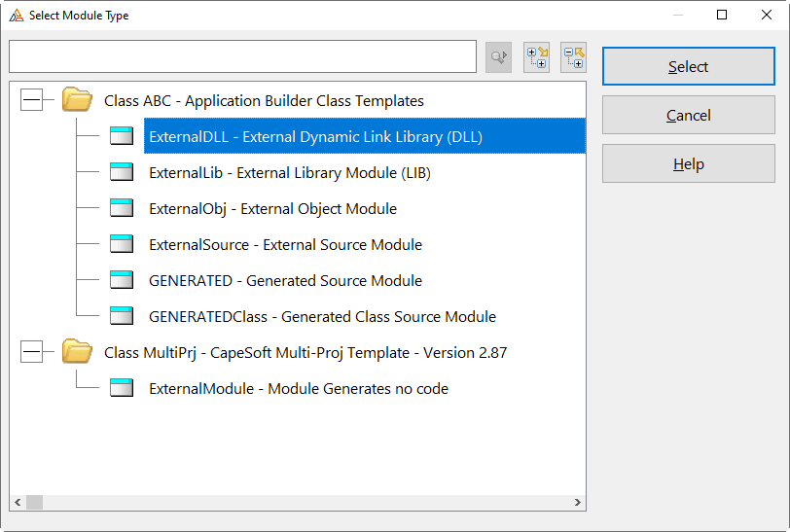
Task: Choose ExternalObj - External Object Module
Action: coord(272,208)
